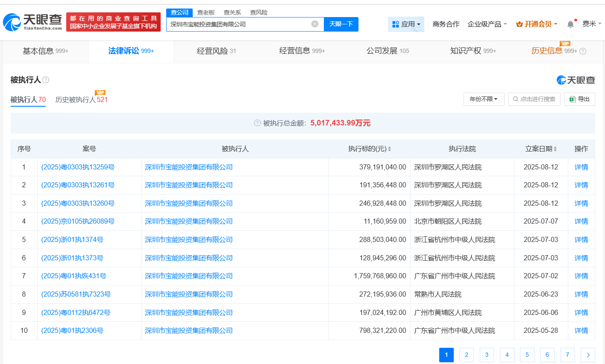Click the notification bell icon
605x364 pixels.
pyautogui.click(x=570, y=24)
